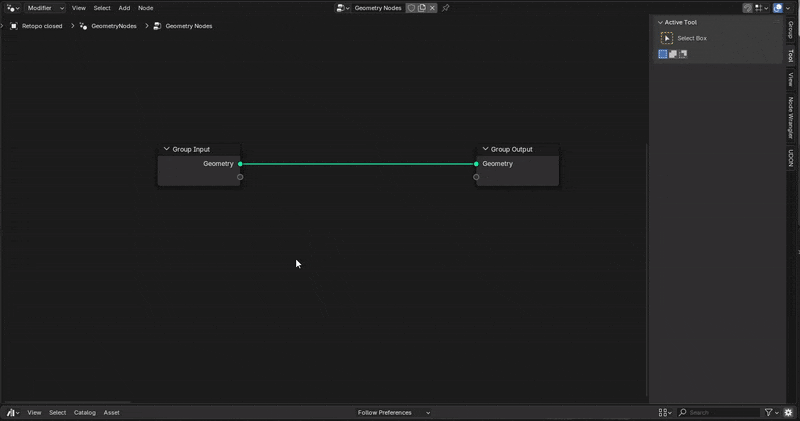This screenshot has width=800, height=421.
Task: Open the Node menu in header
Action: [145, 7]
